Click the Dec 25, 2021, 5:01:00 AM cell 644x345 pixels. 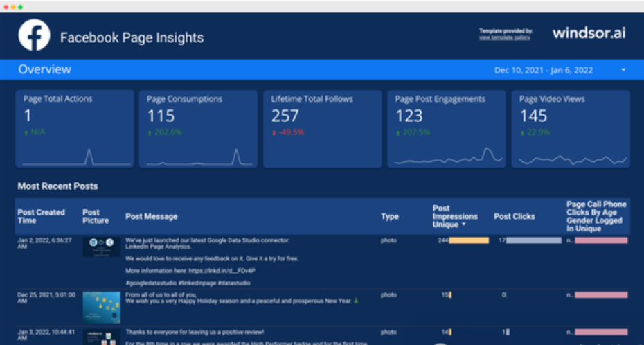point(46,298)
